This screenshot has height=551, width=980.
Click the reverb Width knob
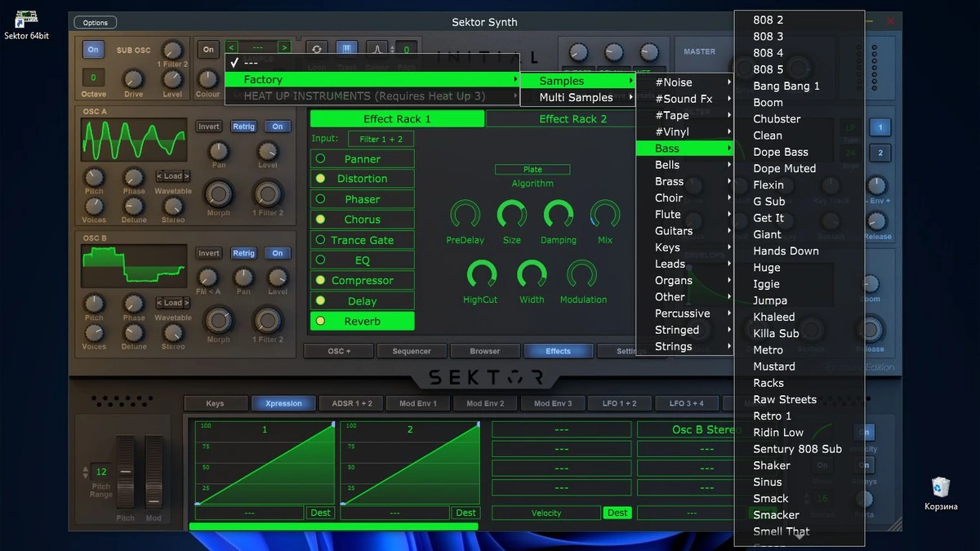click(x=532, y=275)
